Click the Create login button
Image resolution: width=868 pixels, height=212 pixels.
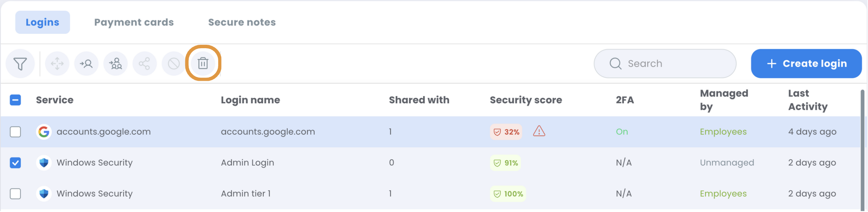pyautogui.click(x=807, y=64)
